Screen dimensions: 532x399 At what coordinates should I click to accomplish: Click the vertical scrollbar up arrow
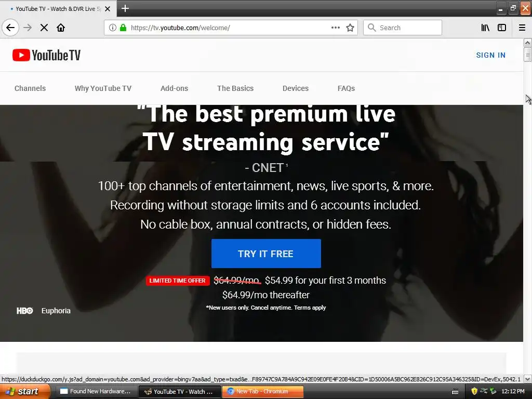pyautogui.click(x=527, y=43)
